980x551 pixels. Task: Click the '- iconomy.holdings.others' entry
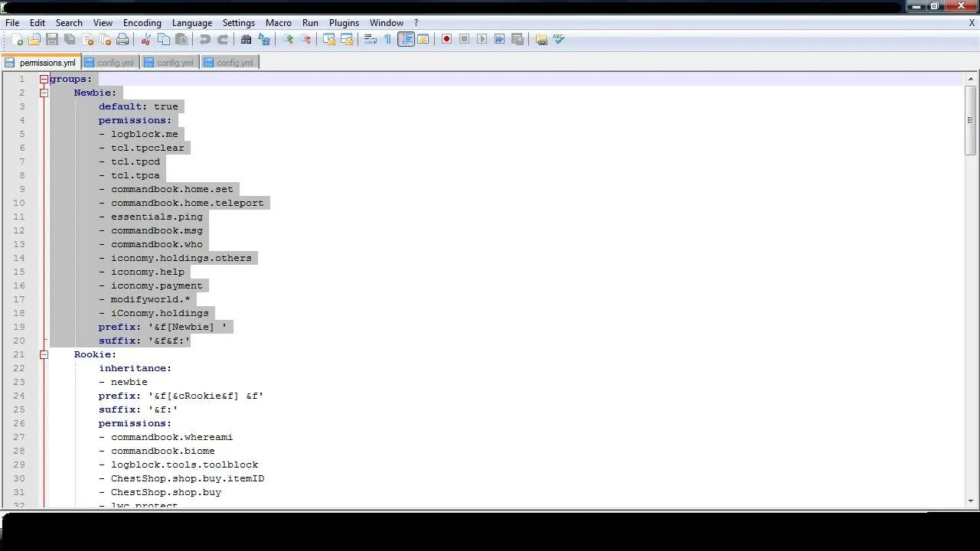175,258
